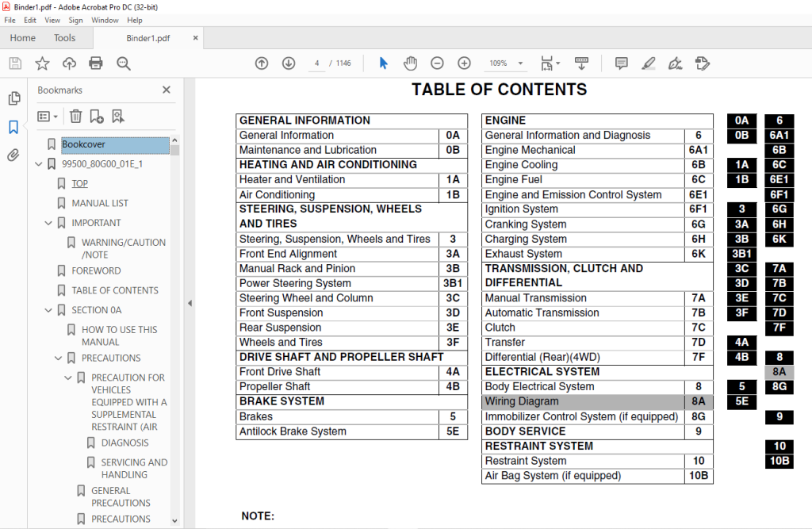
Task: Click the gray 8A index tab
Action: click(x=779, y=371)
